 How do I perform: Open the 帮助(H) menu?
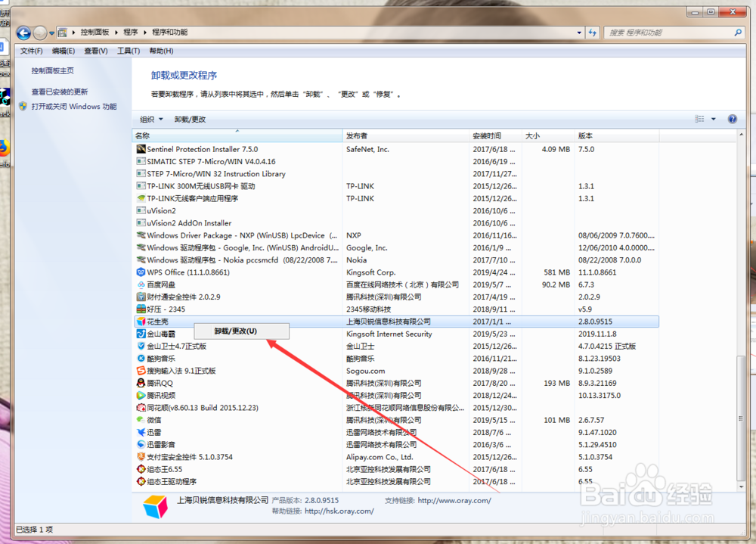[x=161, y=51]
